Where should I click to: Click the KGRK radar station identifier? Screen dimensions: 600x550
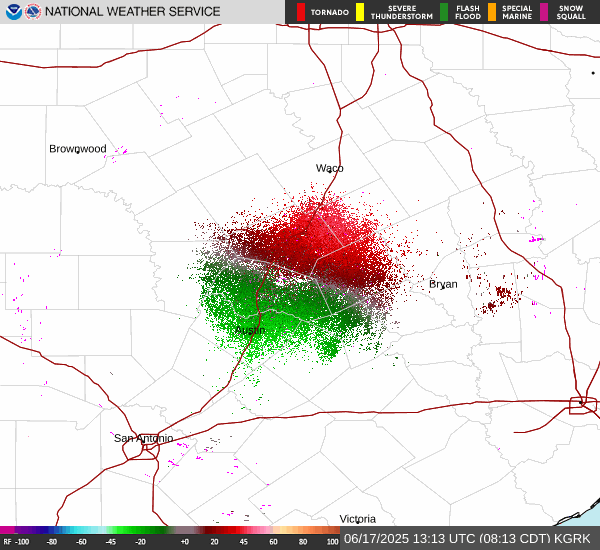click(x=572, y=539)
